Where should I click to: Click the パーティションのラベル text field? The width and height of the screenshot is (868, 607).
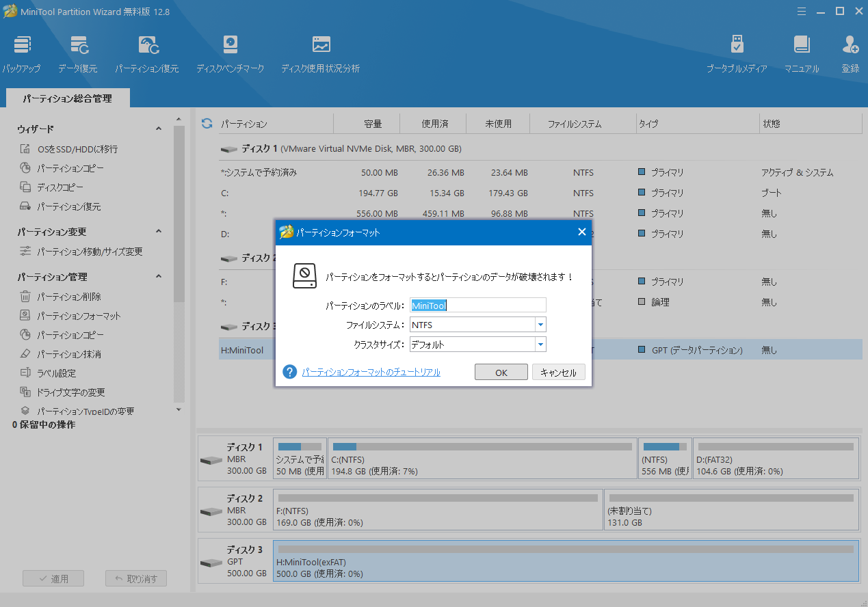click(x=477, y=306)
